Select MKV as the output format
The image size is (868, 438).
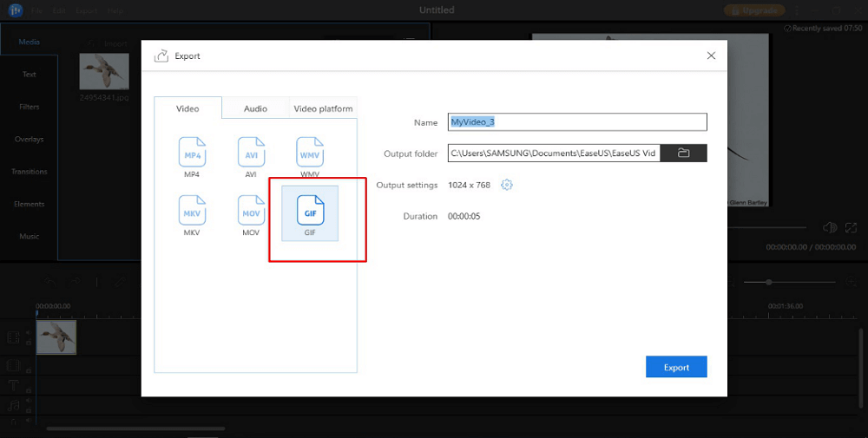(192, 212)
